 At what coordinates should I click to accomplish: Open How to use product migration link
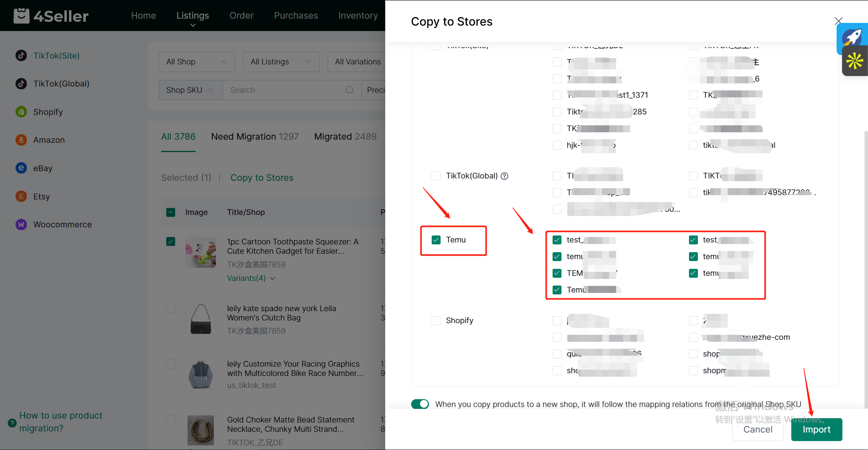[60, 422]
